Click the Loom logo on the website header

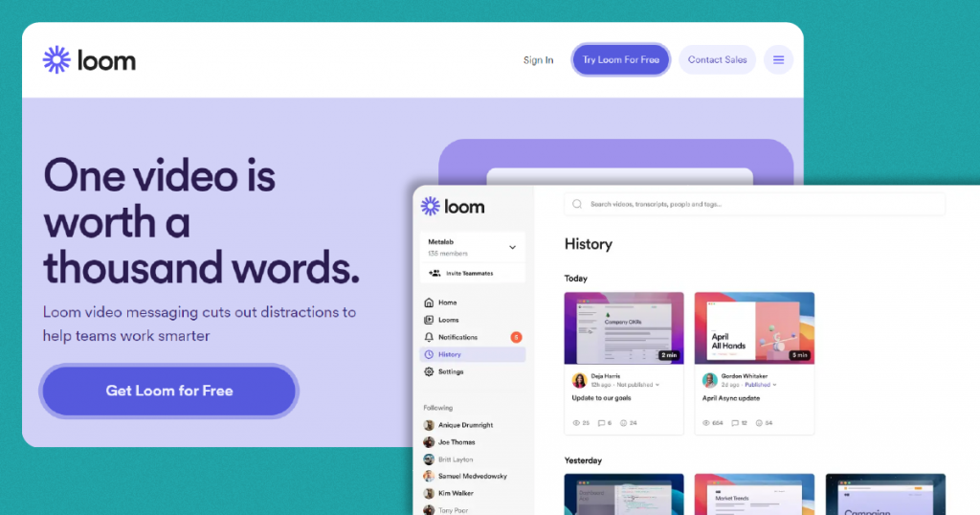click(x=89, y=60)
